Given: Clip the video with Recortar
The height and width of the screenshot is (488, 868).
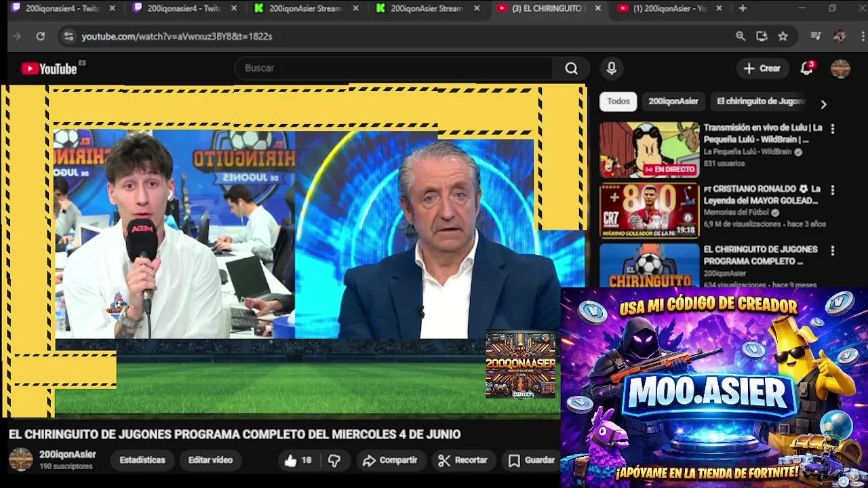Looking at the screenshot, I should (462, 460).
